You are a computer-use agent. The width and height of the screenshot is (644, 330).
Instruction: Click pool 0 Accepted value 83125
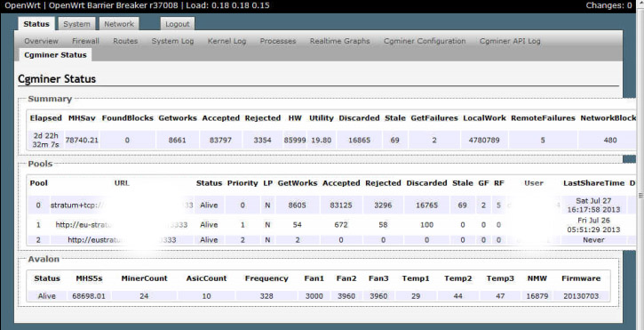pyautogui.click(x=341, y=205)
